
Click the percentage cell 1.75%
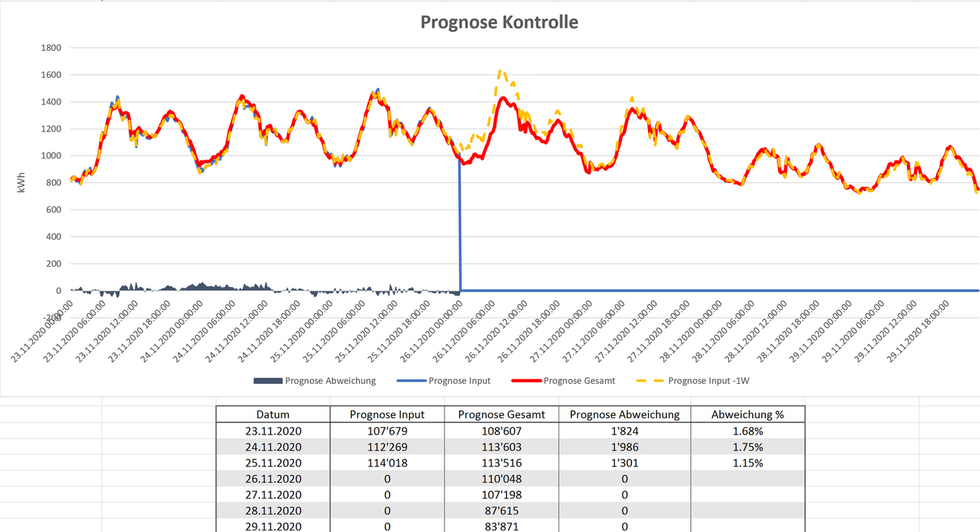(x=747, y=447)
